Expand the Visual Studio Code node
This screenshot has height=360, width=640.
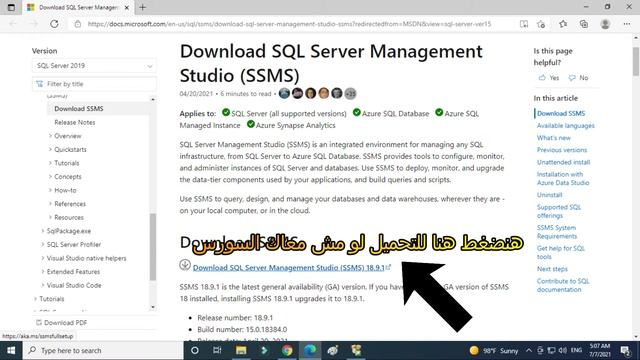click(x=43, y=285)
